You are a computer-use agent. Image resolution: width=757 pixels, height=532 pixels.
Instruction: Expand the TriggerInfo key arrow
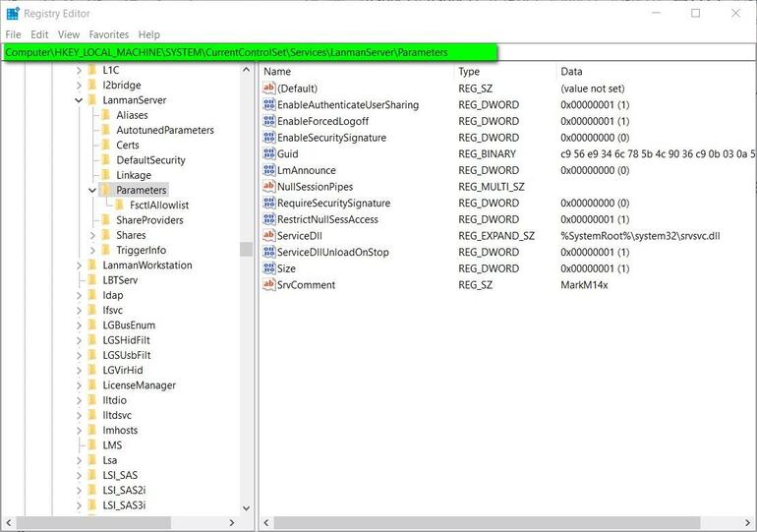coord(92,251)
